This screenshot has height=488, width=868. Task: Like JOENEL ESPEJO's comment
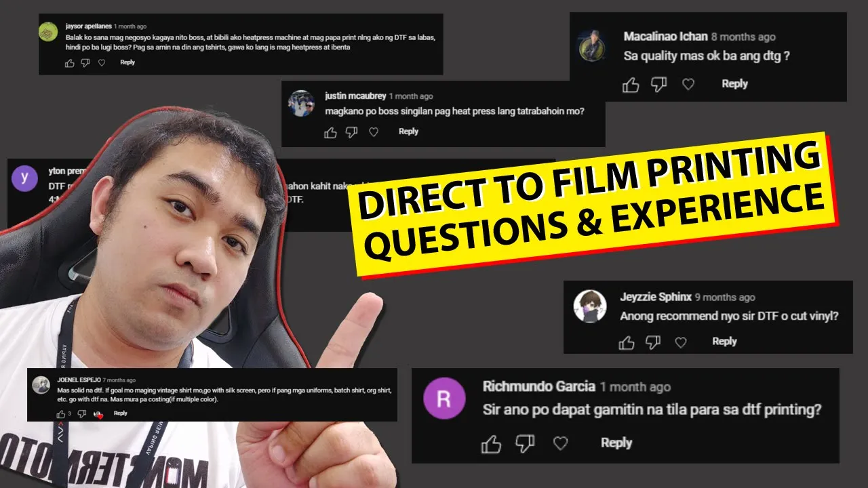click(60, 413)
